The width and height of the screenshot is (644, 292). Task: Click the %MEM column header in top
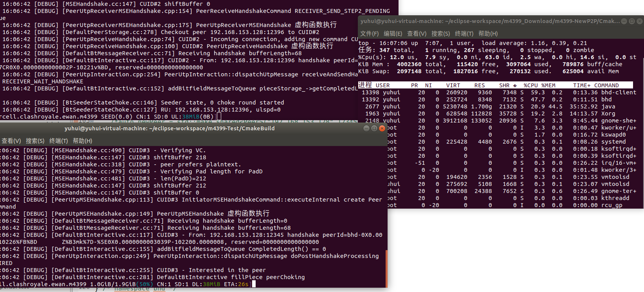pos(548,85)
